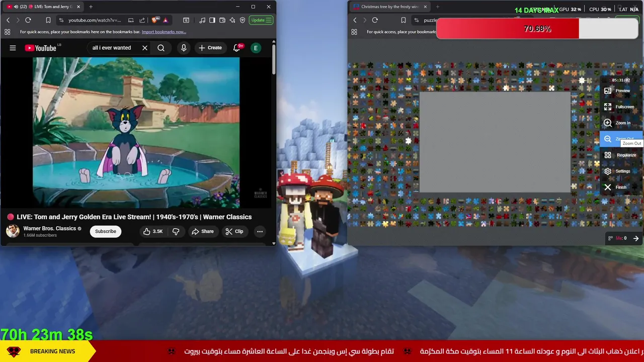Click the YouTube page vertical scrollbar
This screenshot has width=644, height=362.
[x=274, y=60]
